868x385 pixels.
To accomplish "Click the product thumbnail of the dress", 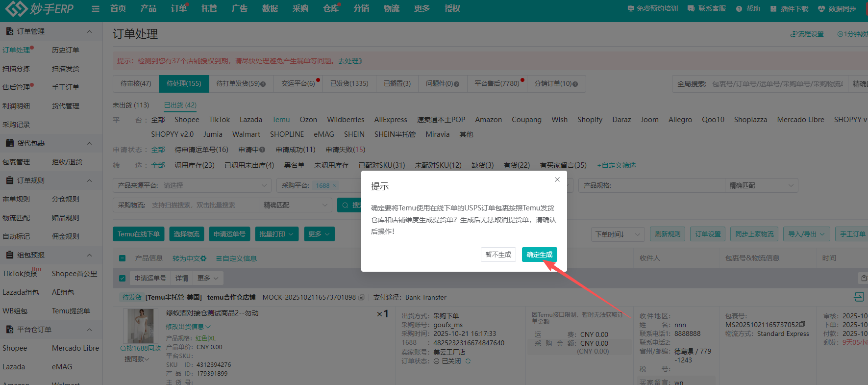I will tap(140, 326).
